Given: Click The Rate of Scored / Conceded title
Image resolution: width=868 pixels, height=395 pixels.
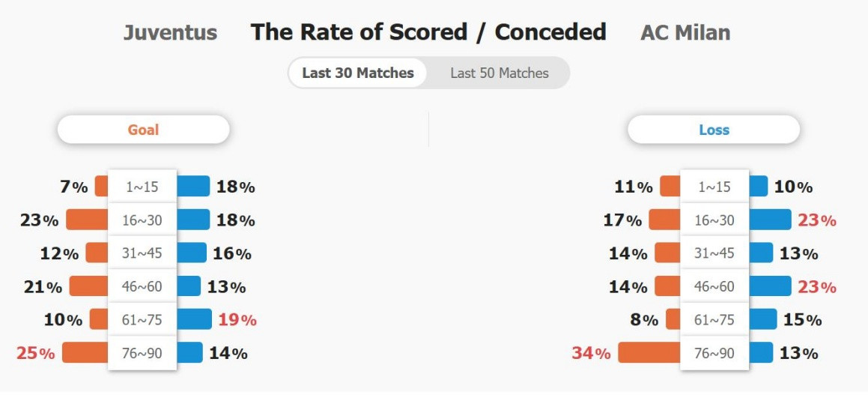Looking at the screenshot, I should pos(428,32).
